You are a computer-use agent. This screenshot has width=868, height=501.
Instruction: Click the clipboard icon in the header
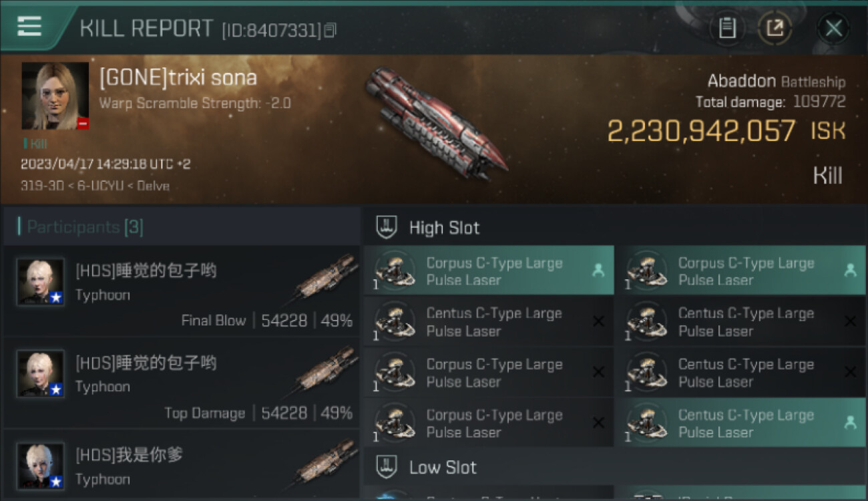[x=727, y=28]
